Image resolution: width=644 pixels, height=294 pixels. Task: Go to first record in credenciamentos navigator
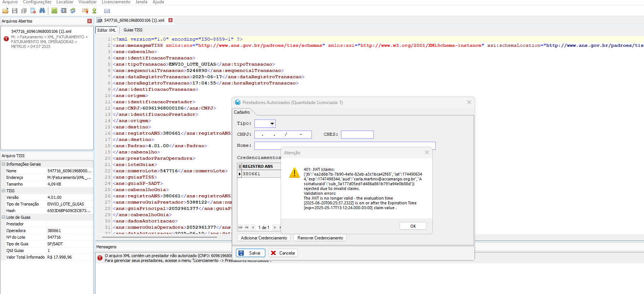[x=240, y=227]
